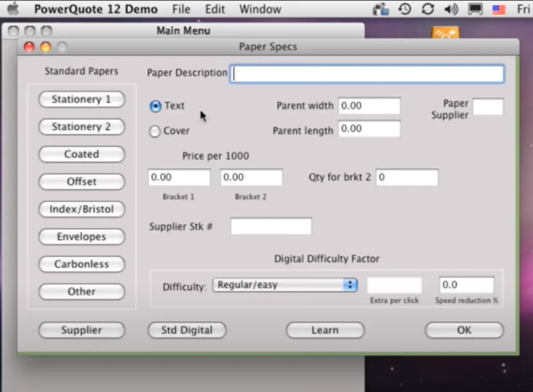
Task: Pick the Offset paper button
Action: tap(82, 182)
